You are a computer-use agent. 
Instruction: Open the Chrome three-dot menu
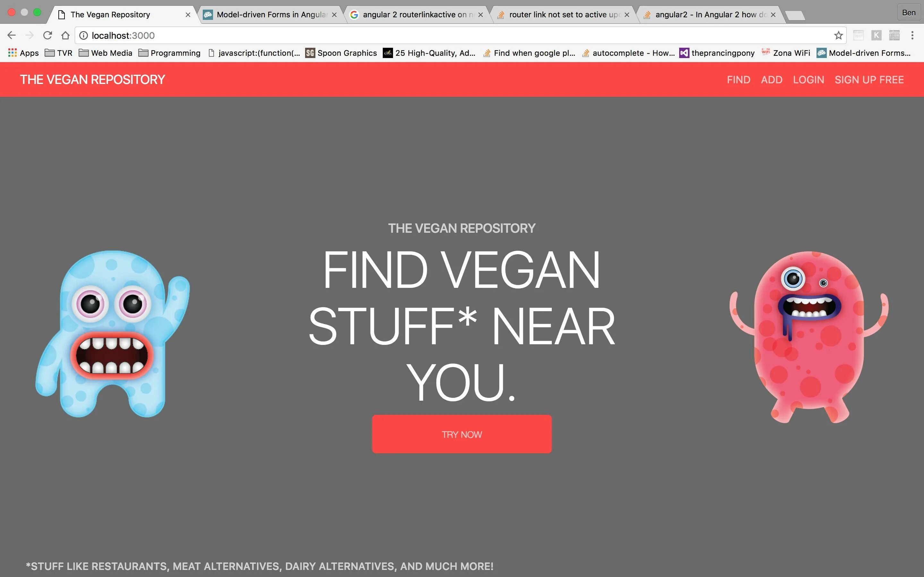pyautogui.click(x=912, y=36)
